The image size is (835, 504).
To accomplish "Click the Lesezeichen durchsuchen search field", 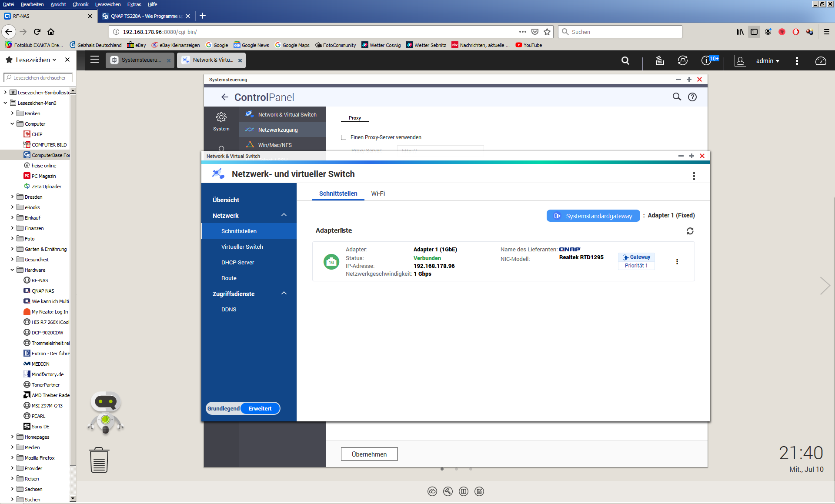I will pyautogui.click(x=39, y=78).
